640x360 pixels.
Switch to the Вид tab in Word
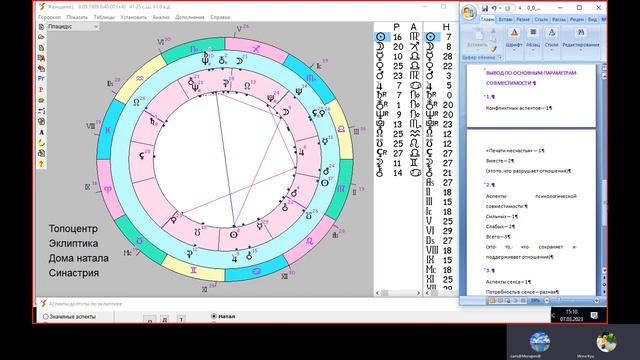592,20
